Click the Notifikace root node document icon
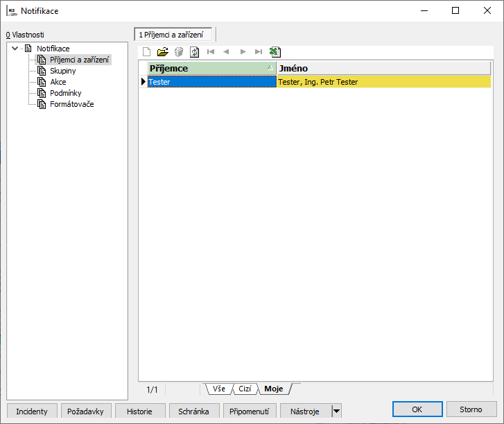The height and width of the screenshot is (424, 504). pyautogui.click(x=28, y=49)
